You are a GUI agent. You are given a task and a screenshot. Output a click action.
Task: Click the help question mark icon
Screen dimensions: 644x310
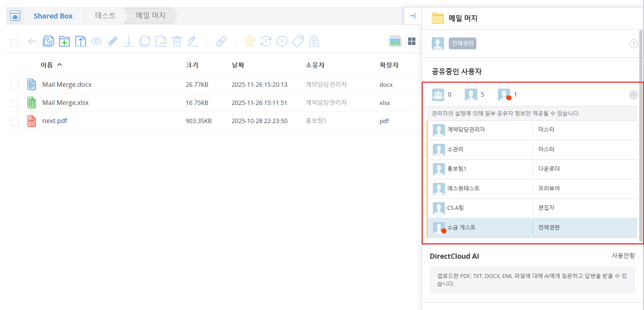[x=633, y=44]
